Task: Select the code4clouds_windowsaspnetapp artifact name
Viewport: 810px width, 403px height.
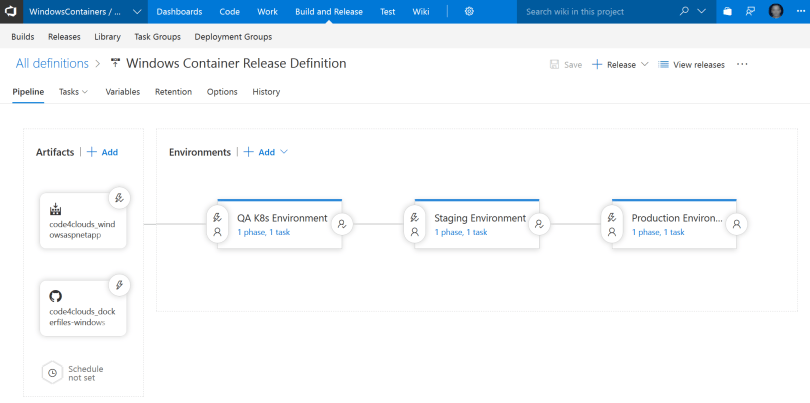Action: 82,229
